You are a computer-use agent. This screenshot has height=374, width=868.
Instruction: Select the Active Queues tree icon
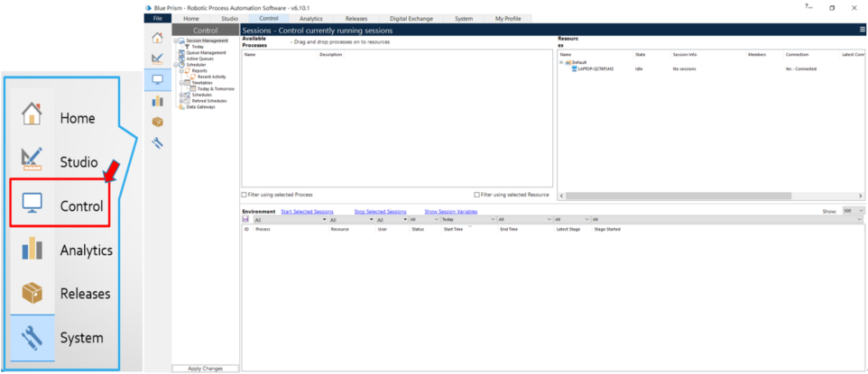[x=181, y=59]
